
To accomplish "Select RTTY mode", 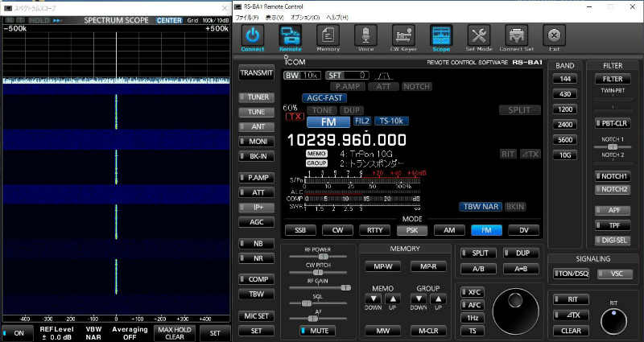I will coord(374,230).
